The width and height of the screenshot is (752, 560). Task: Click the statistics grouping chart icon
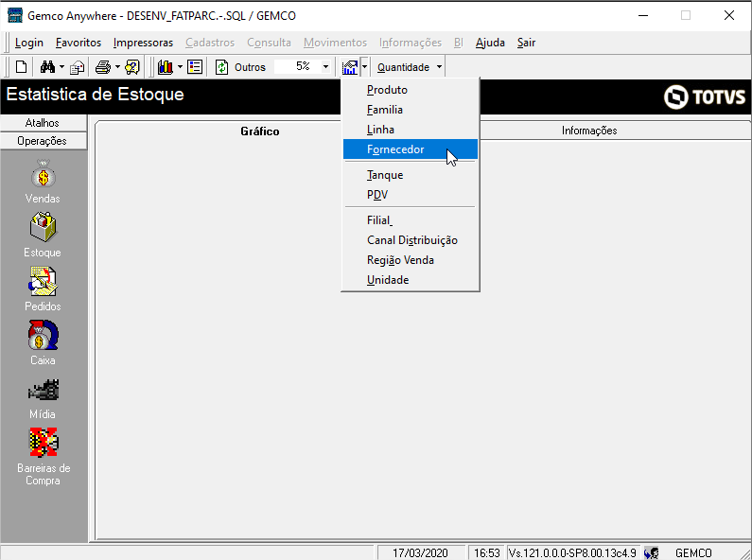pos(350,67)
